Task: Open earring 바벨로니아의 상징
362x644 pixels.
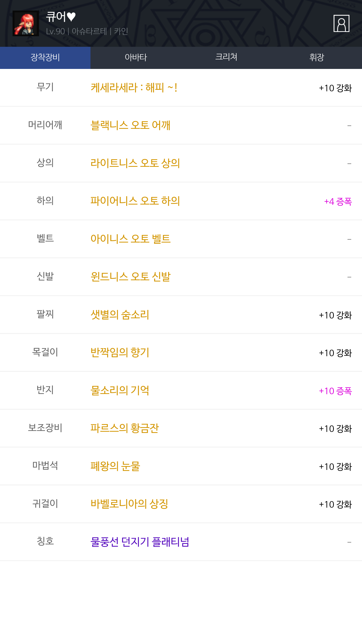Action: [129, 504]
